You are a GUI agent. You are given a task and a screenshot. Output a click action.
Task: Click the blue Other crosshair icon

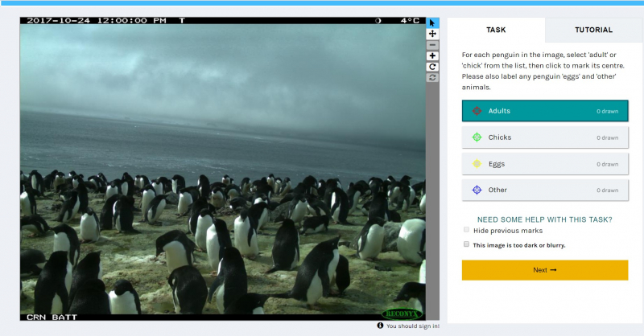(477, 191)
